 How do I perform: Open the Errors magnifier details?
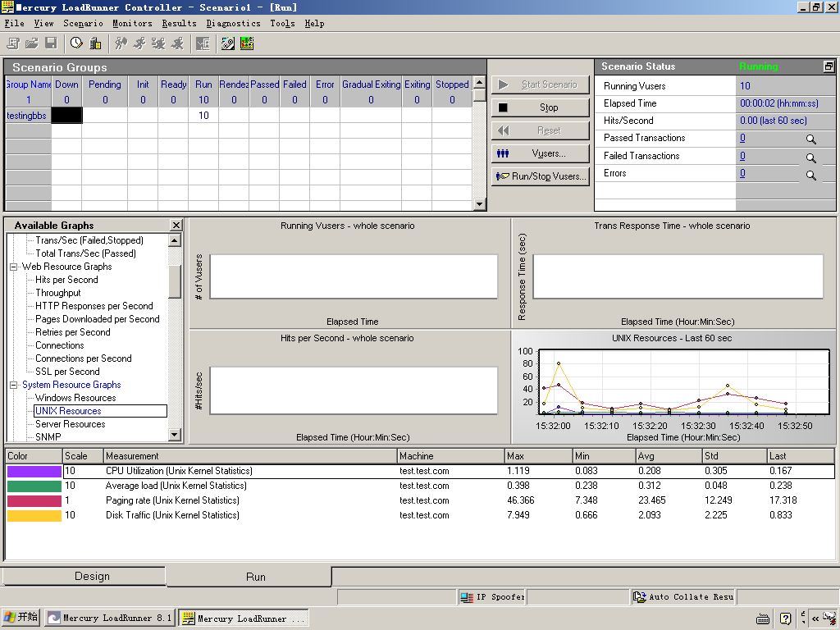811,176
